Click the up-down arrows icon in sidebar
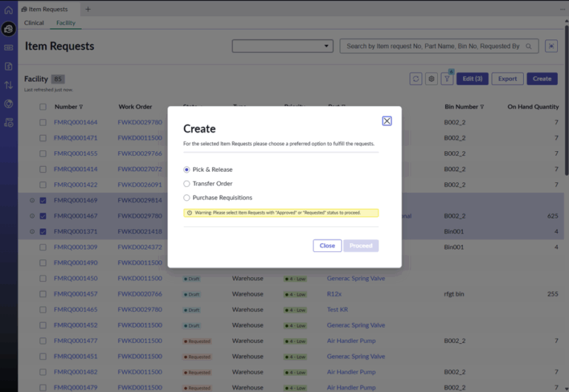The image size is (569, 392). (9, 85)
